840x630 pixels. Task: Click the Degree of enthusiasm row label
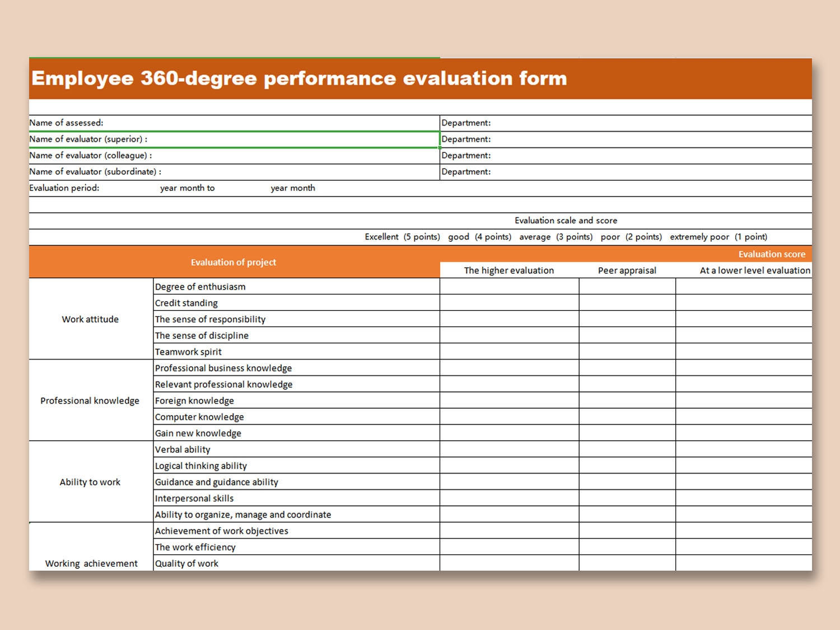(x=199, y=287)
